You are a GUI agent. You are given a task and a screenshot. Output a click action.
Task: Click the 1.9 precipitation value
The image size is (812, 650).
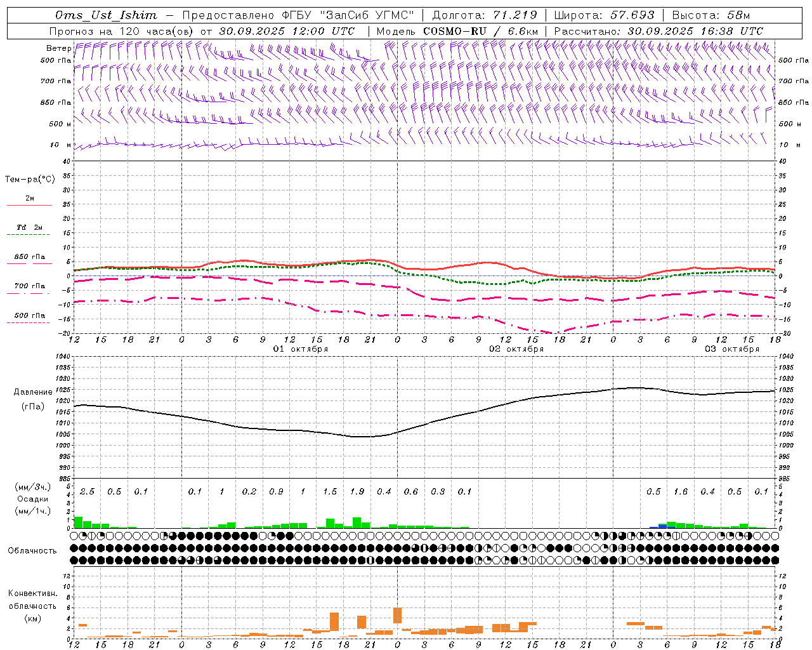pyautogui.click(x=357, y=492)
